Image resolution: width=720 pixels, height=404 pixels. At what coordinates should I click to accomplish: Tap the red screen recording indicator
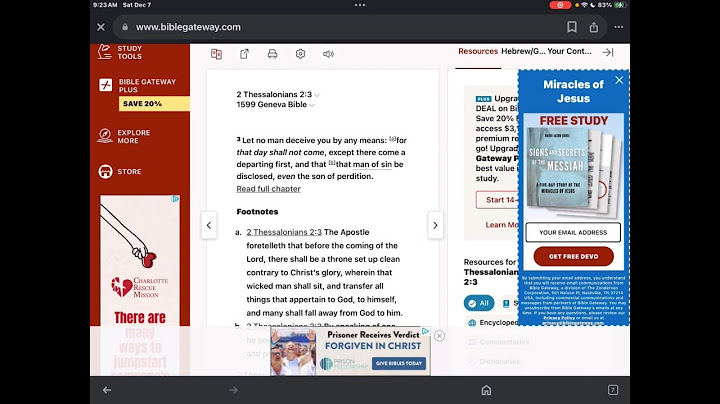point(560,5)
